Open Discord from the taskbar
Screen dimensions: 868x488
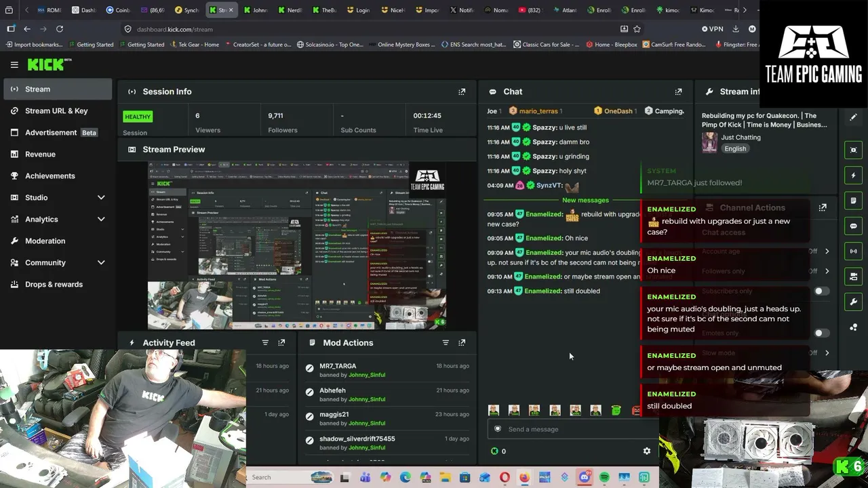coord(585,477)
